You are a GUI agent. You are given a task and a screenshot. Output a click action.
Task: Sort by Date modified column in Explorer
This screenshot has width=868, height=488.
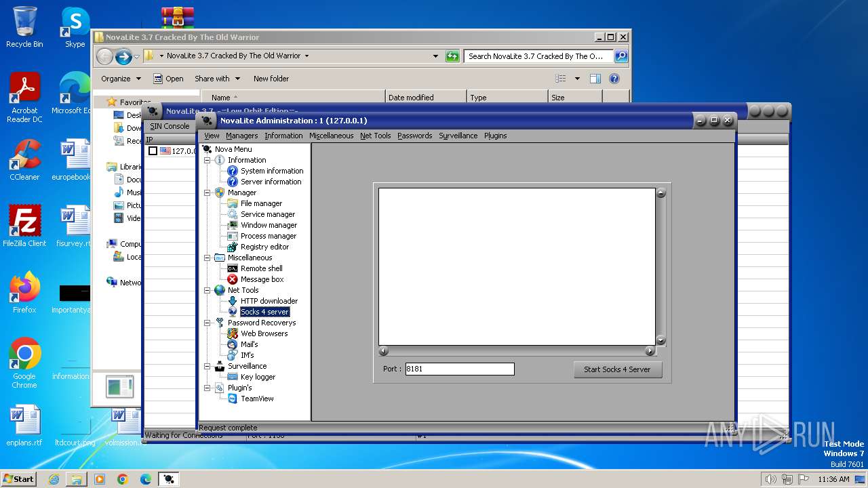pos(426,98)
